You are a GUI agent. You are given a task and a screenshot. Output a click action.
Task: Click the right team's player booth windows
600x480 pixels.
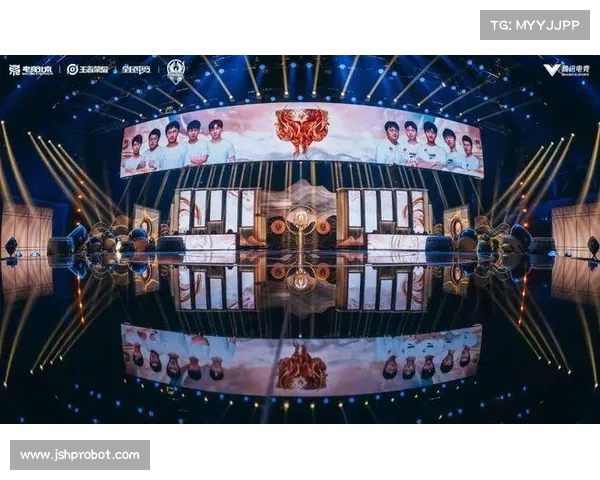click(386, 211)
